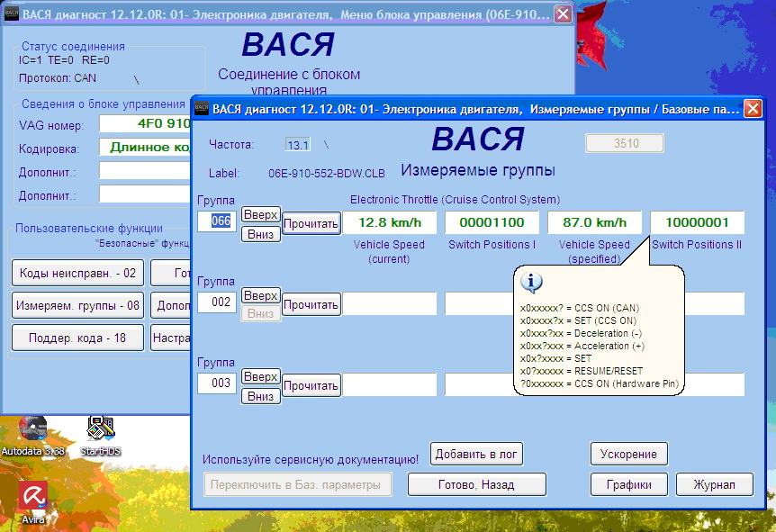Image resolution: width=776 pixels, height=532 pixels.
Task: Click Switch Positions I value 00001100
Action: point(492,222)
